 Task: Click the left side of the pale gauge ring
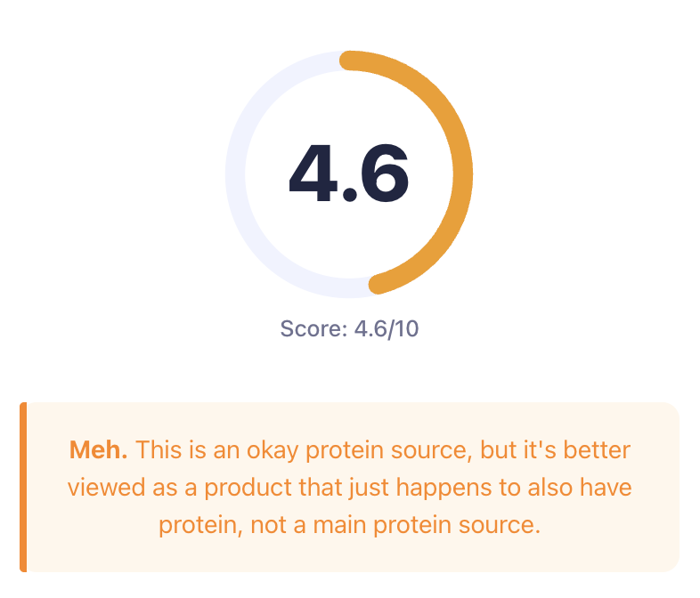pyautogui.click(x=235, y=174)
